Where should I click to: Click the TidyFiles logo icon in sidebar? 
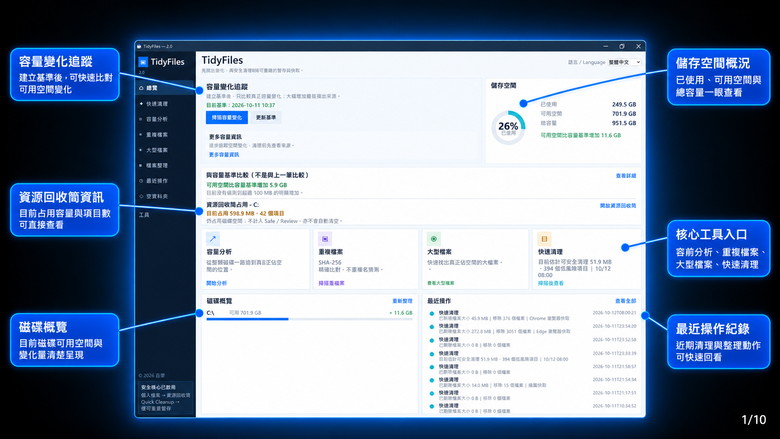143,62
